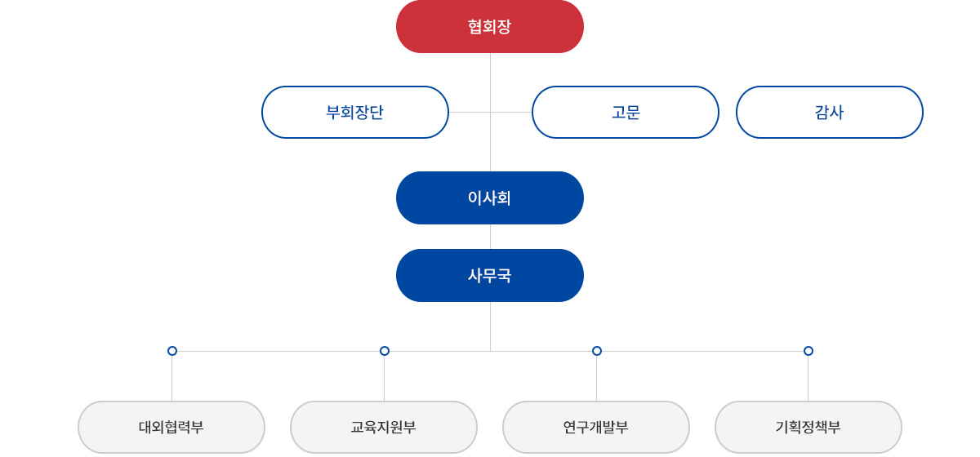Click the vertical line directly above 대외협력부 box

click(x=171, y=379)
